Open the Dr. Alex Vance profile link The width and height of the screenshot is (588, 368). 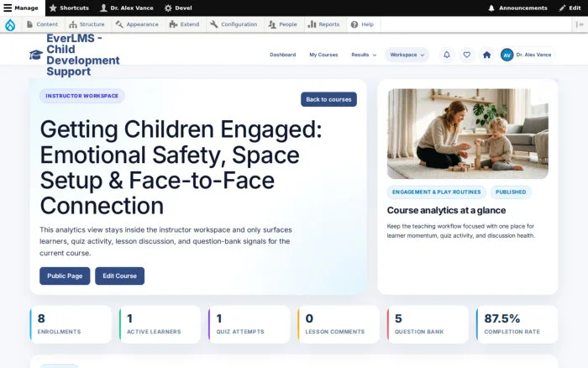[533, 55]
